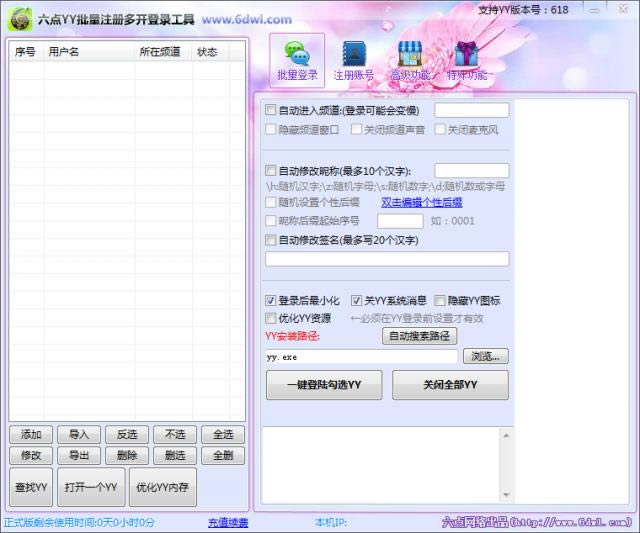Viewport: 640px width, 533px height.
Task: Click log box scroll down arrow
Action: (506, 495)
